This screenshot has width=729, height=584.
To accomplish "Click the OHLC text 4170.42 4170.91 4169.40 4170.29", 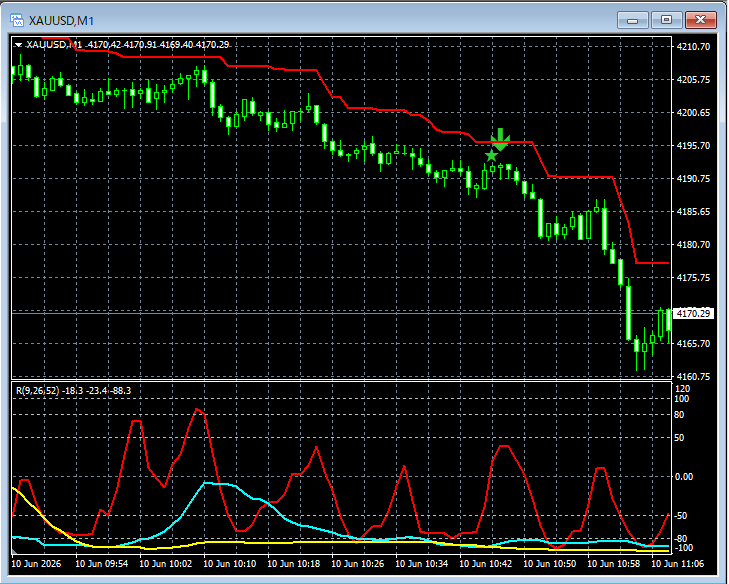I will [159, 45].
